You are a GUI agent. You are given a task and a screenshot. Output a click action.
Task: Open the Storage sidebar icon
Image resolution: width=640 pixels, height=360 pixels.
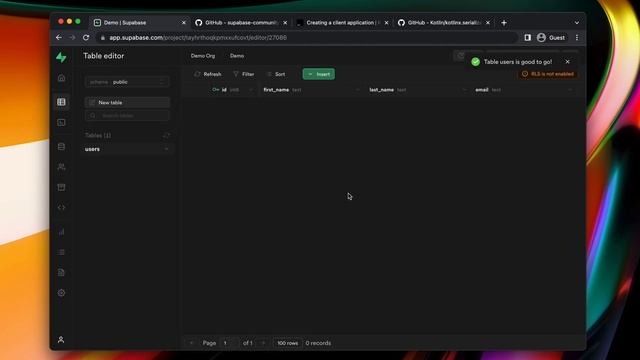[x=61, y=187]
